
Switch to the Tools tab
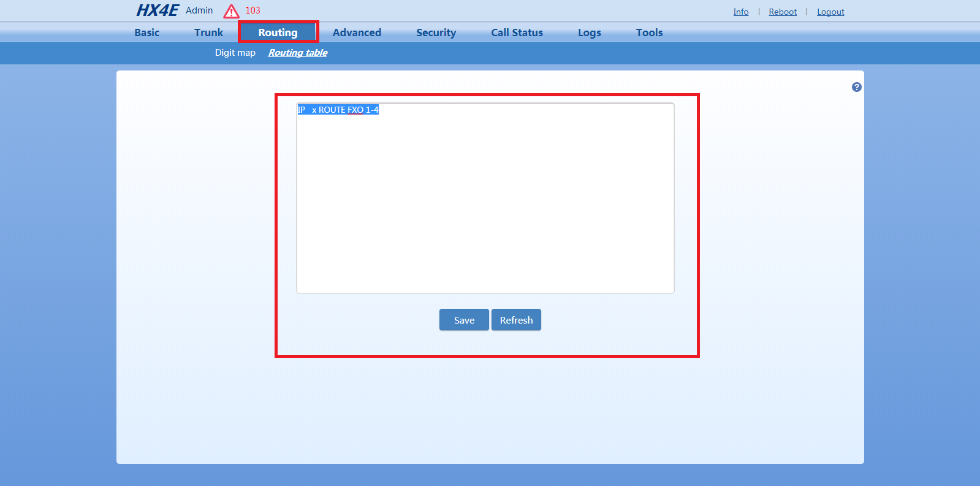(649, 32)
